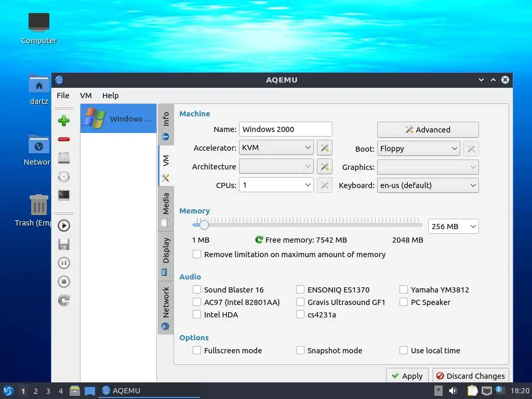The height and width of the screenshot is (399, 532).
Task: Enable Snapshot mode option
Action: point(300,350)
